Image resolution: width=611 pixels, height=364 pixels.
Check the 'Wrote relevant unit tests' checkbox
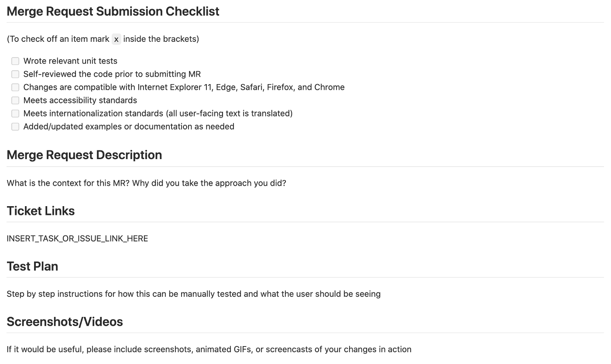(15, 61)
